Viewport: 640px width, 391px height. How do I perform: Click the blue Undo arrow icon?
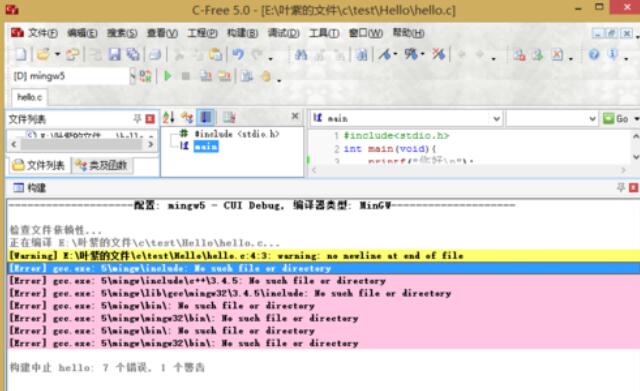238,54
